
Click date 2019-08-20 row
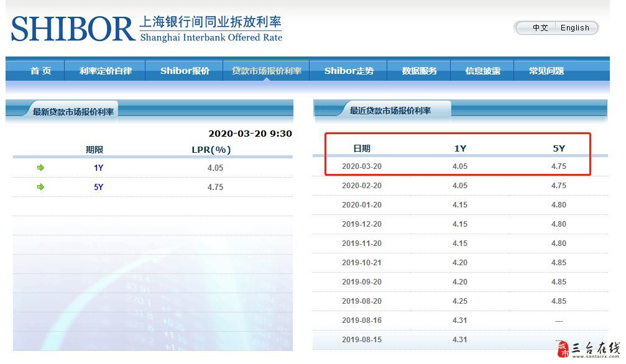click(x=362, y=301)
